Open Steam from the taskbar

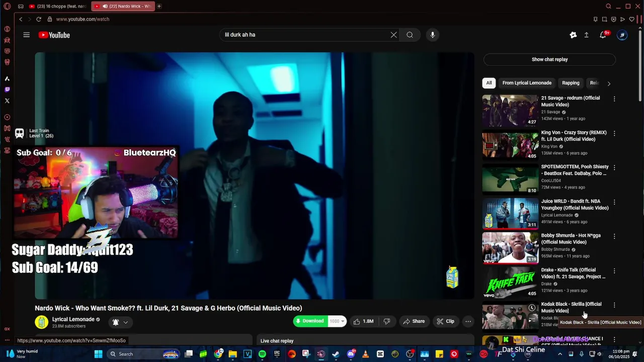(x=336, y=354)
